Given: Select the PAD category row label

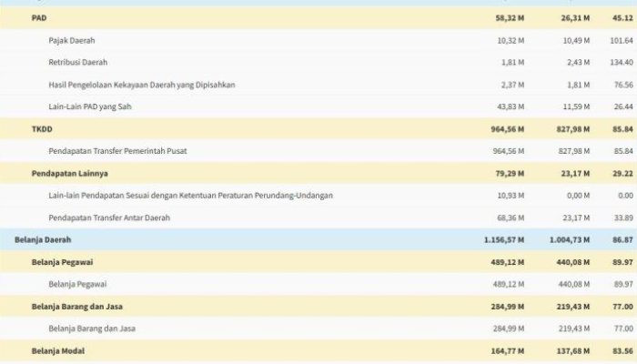Looking at the screenshot, I should (39, 18).
